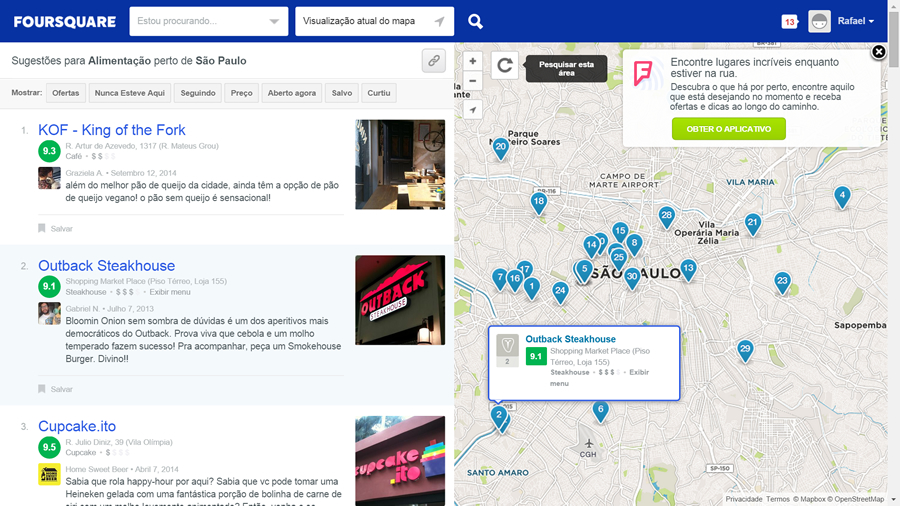Save KOF - King of the Fork
The width and height of the screenshot is (900, 506).
pyautogui.click(x=56, y=228)
